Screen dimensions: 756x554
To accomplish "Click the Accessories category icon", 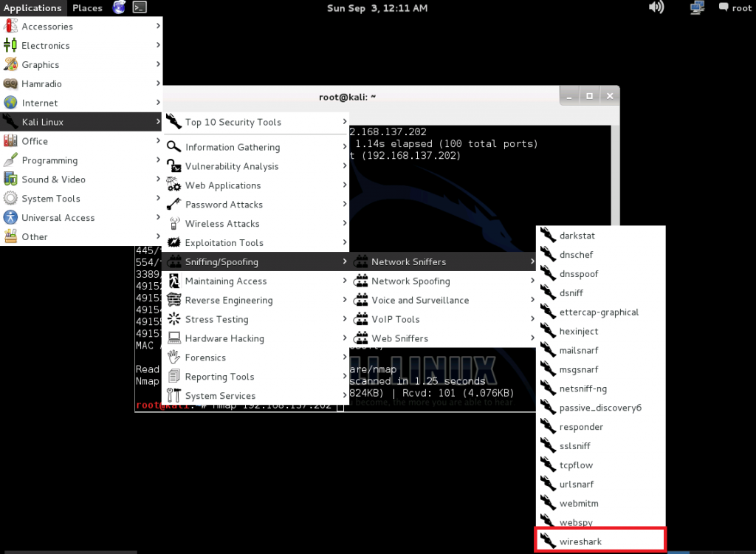I will [x=10, y=26].
